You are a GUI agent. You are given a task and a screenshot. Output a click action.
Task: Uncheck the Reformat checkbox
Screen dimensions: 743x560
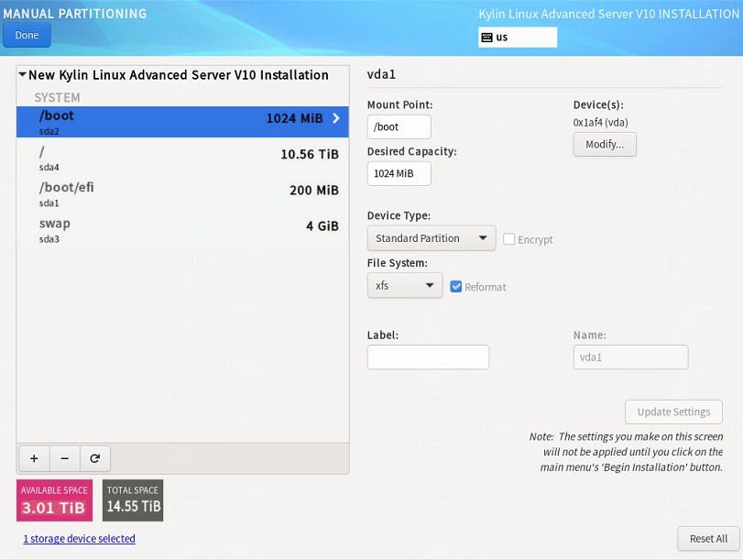click(x=456, y=286)
